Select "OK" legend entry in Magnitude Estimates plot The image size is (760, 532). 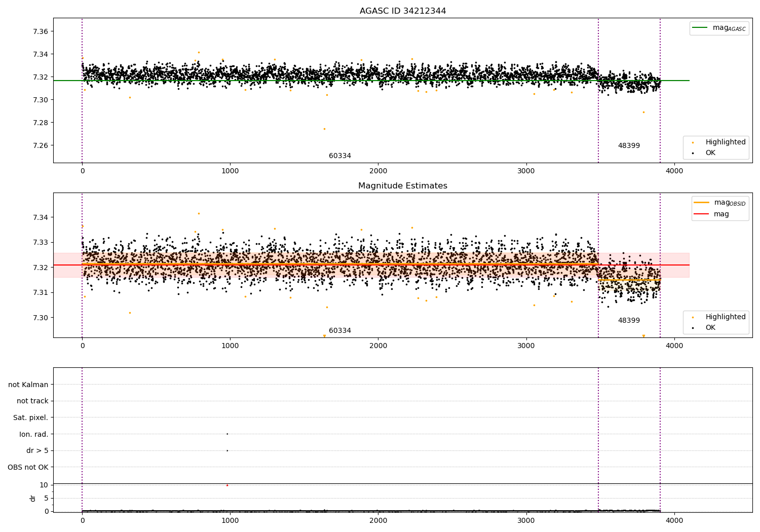[710, 328]
